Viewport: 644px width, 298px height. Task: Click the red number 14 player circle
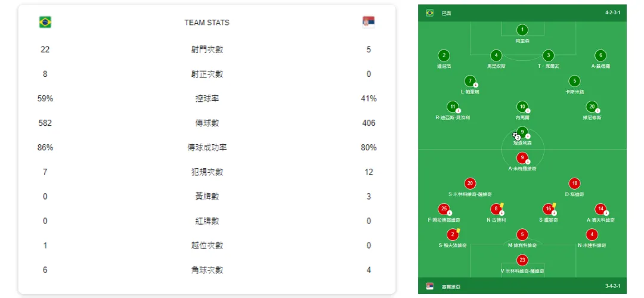pos(600,209)
